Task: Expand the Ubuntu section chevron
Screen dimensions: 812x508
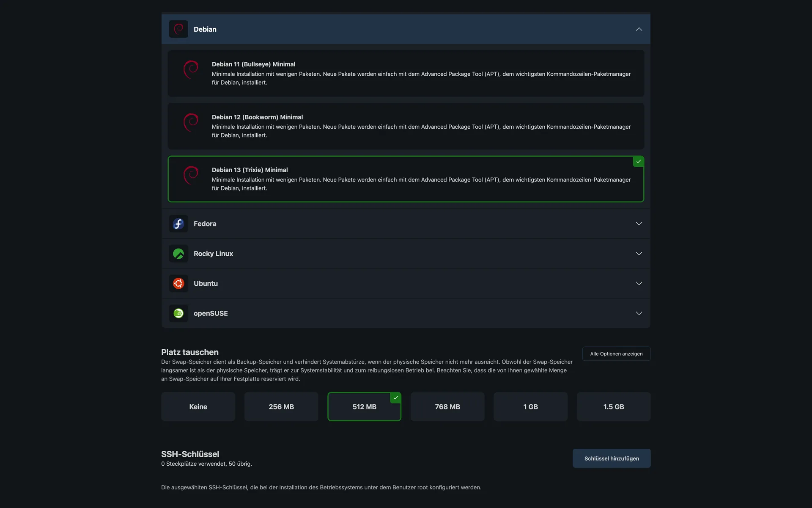Action: (x=639, y=283)
